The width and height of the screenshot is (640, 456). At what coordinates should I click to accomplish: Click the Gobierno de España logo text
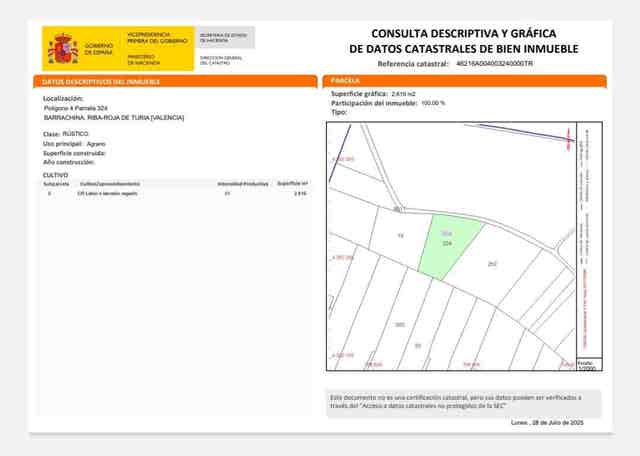pos(99,49)
